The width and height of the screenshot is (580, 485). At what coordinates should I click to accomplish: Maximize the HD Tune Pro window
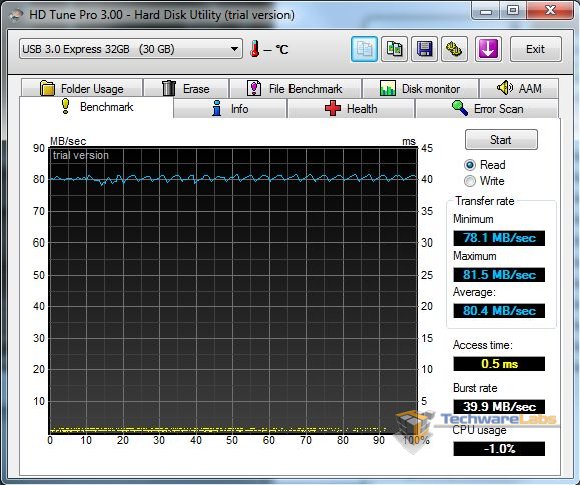click(513, 11)
